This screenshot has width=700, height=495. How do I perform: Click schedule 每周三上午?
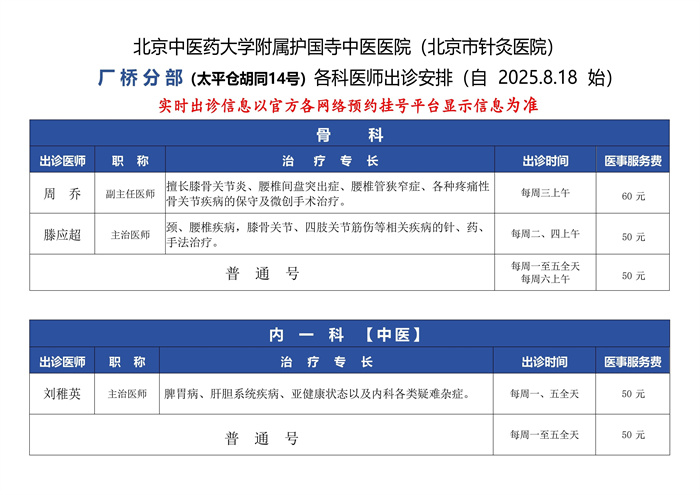545,193
